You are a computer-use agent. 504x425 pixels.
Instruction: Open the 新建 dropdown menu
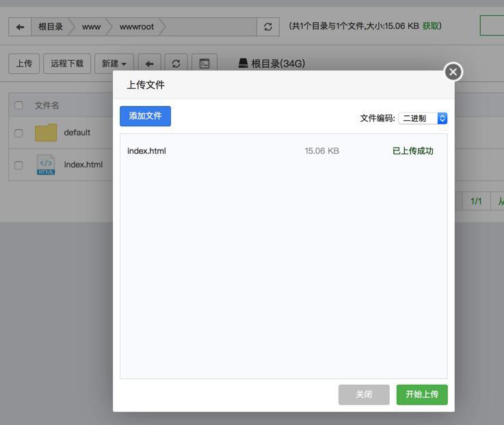coord(114,64)
